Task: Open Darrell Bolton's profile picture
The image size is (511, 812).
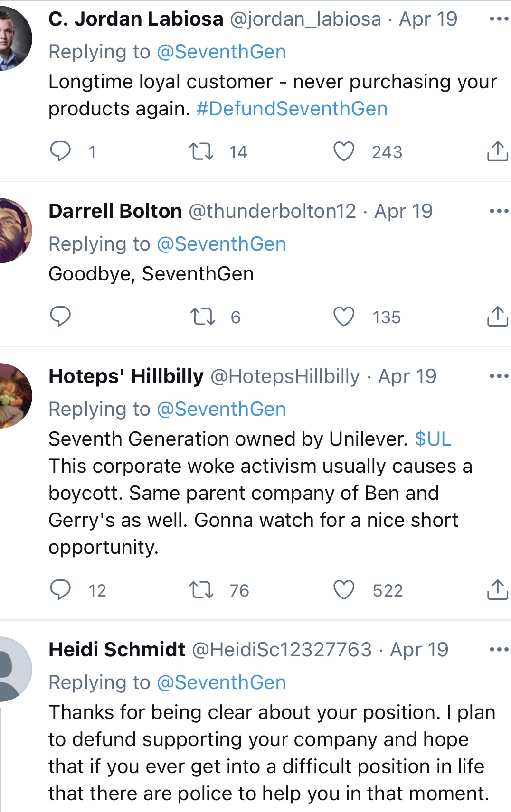Action: (x=14, y=231)
